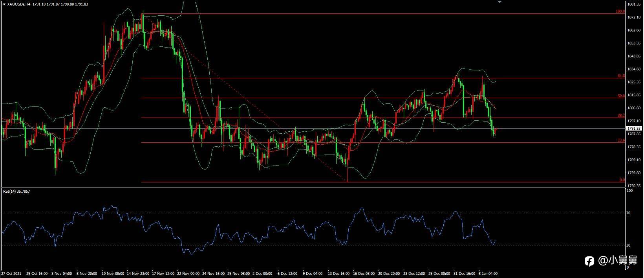Image resolution: width=644 pixels, height=278 pixels.
Task: Select the 0.0 Fibonacci level label
Action: [x=622, y=180]
